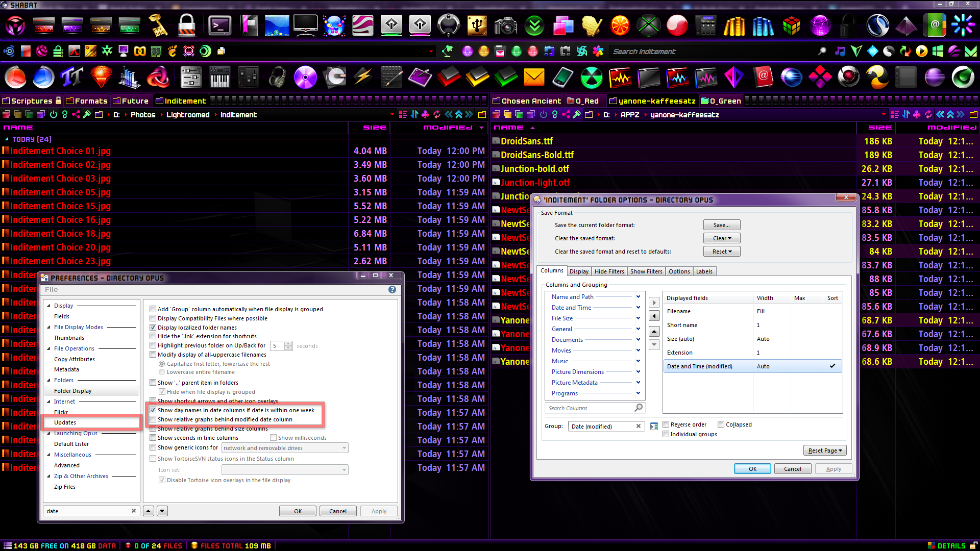
Task: Click the Rubik's cube icon
Action: click(792, 25)
